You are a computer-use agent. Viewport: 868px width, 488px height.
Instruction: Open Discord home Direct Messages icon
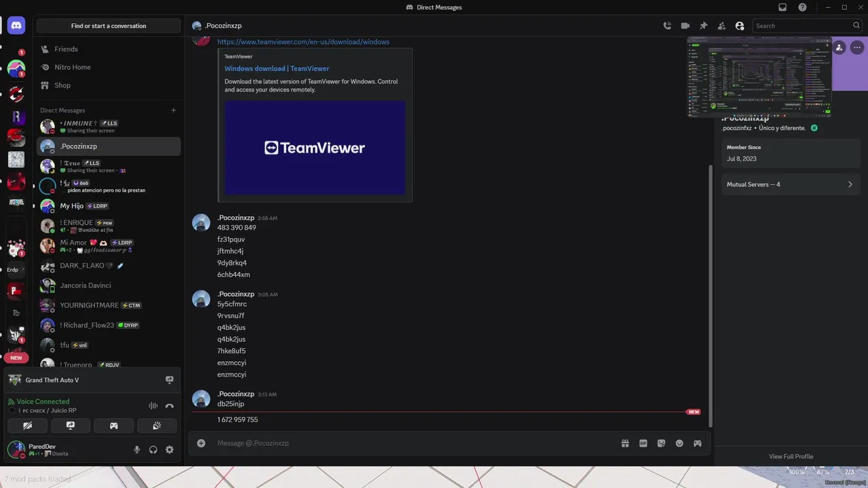16,26
